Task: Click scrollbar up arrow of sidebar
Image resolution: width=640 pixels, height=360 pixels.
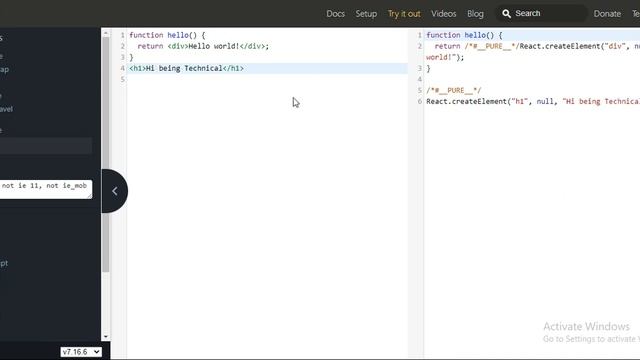Action: (106, 33)
